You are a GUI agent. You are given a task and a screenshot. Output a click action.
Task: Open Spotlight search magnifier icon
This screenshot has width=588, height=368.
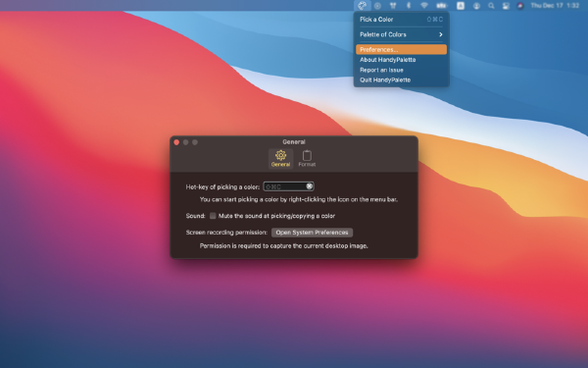coord(491,6)
